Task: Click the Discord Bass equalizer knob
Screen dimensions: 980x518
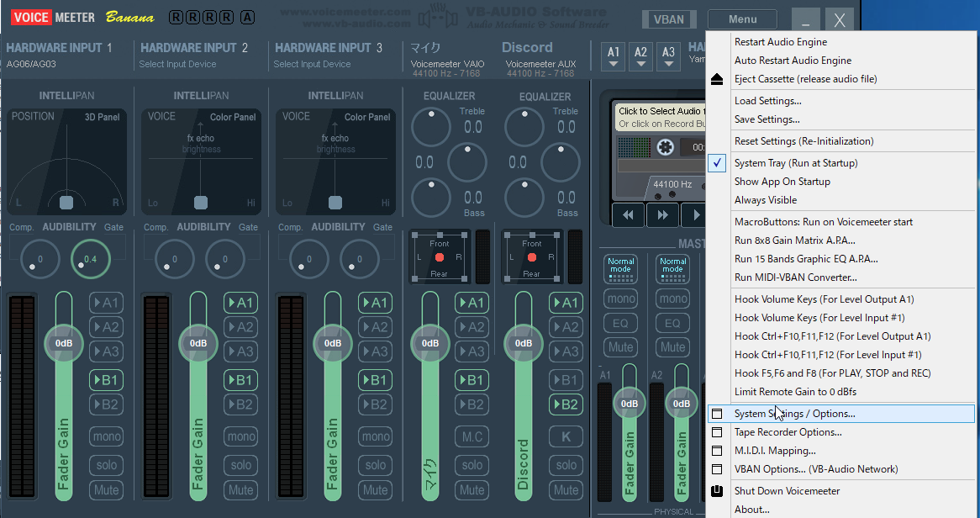Action: click(x=524, y=198)
